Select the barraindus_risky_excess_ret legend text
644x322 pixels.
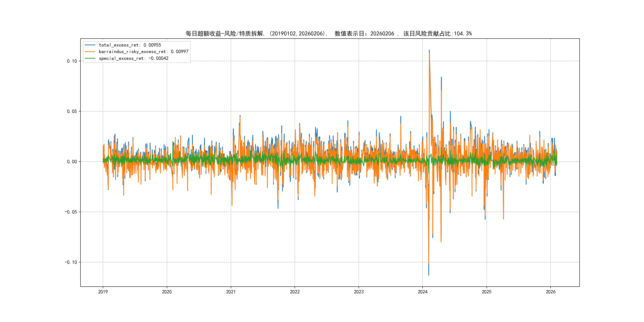144,52
